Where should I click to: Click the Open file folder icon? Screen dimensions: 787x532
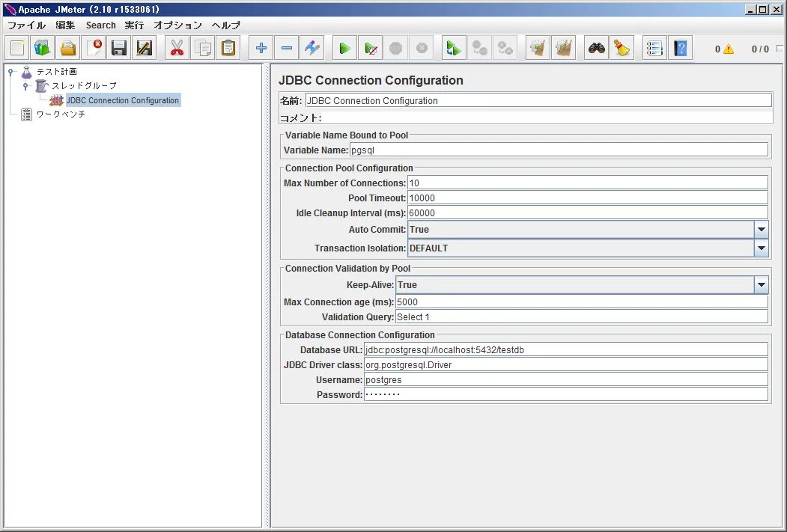point(68,48)
